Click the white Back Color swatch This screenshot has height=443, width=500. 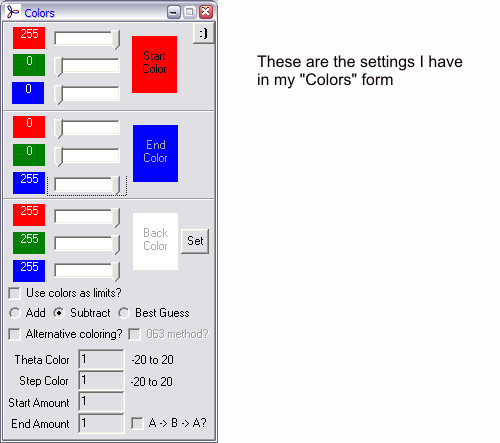tap(155, 241)
